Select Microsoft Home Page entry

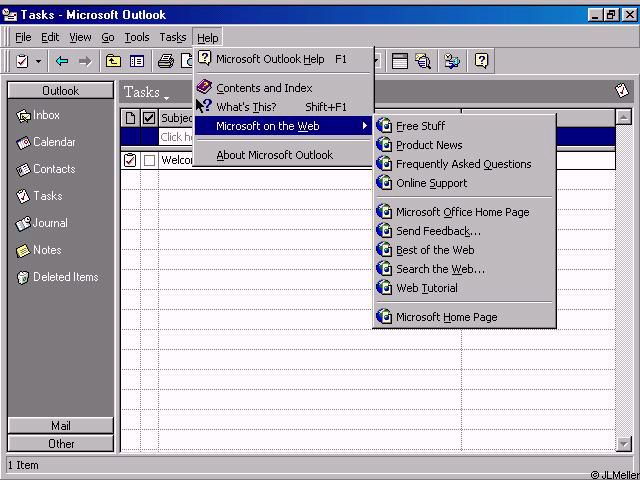click(x=464, y=317)
